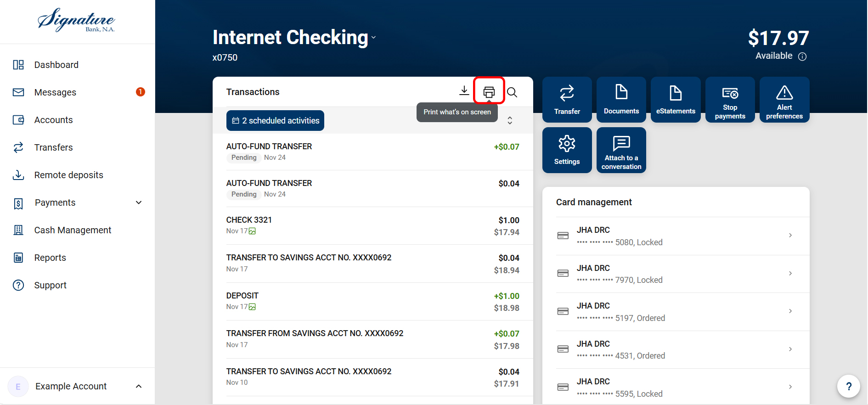This screenshot has height=405, width=868.
Task: Open Internet Checking account dropdown
Action: click(373, 38)
